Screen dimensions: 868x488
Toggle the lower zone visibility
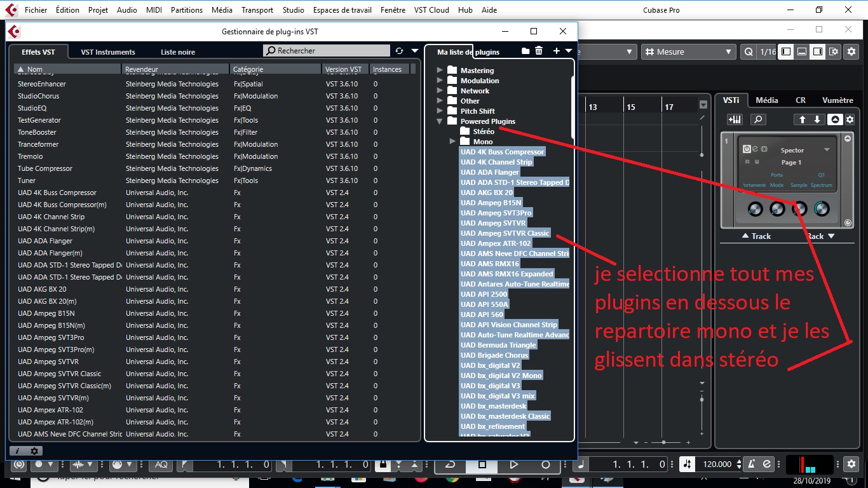(802, 52)
